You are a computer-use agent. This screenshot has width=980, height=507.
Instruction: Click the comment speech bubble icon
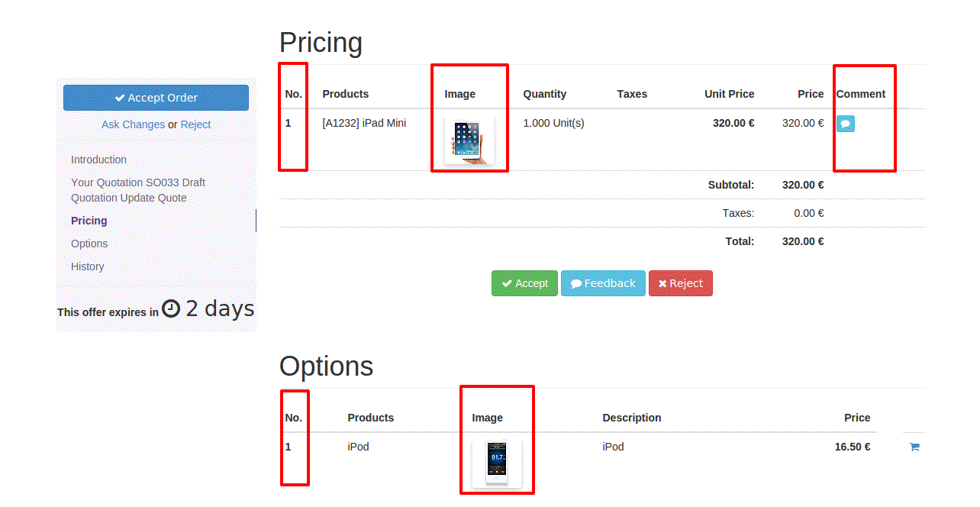(845, 124)
